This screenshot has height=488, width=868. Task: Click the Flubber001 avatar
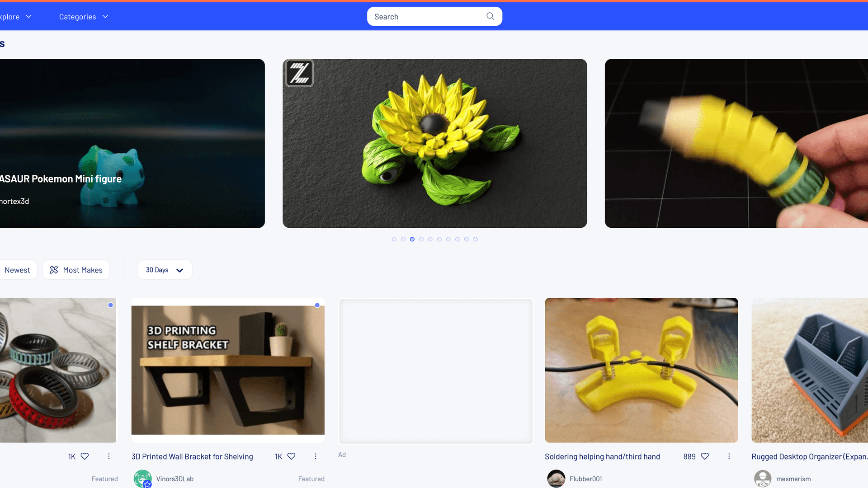point(556,479)
